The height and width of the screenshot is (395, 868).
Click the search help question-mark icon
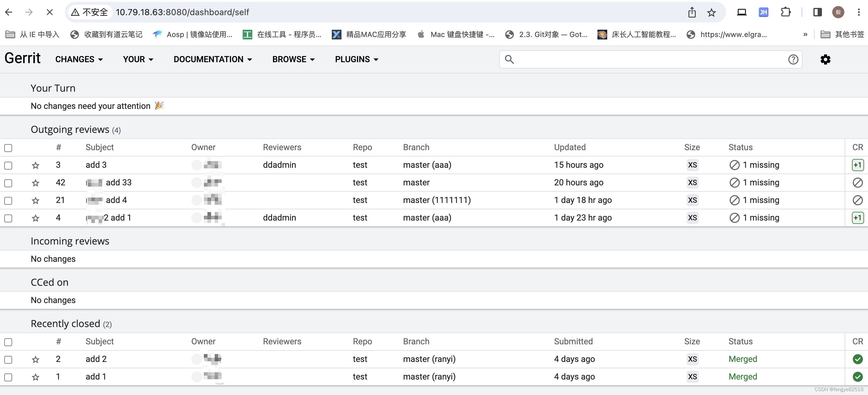[x=793, y=60]
